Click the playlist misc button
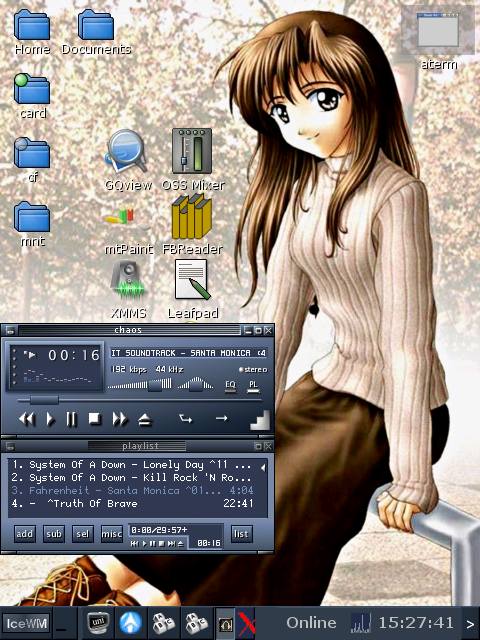 click(x=112, y=534)
